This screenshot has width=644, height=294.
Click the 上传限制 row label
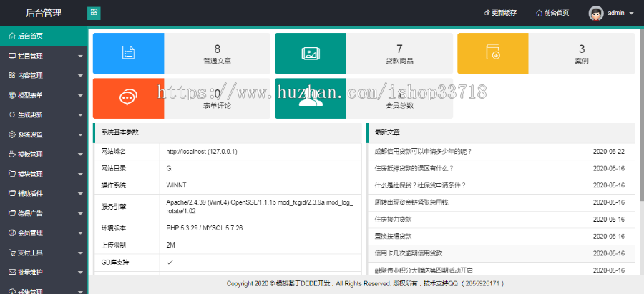113,245
